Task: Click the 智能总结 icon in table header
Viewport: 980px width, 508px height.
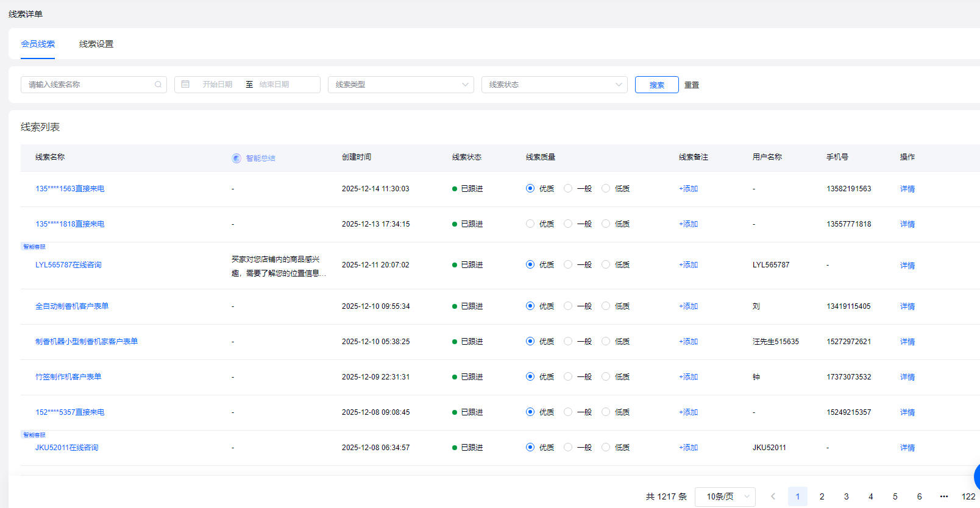Action: (236, 158)
